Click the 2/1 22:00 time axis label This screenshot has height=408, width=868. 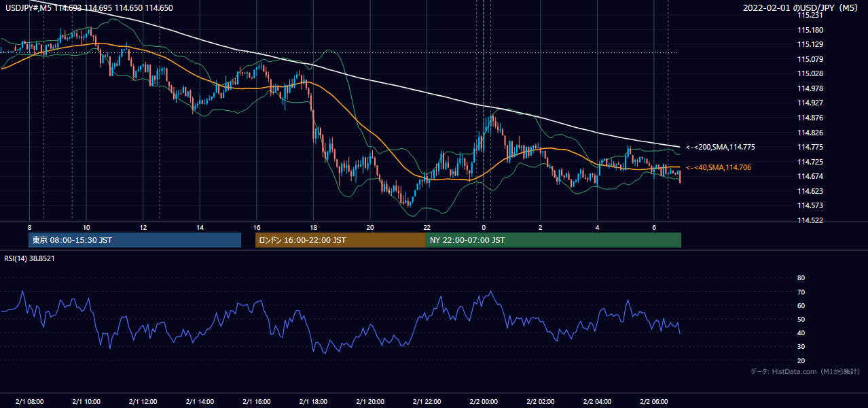tap(427, 401)
